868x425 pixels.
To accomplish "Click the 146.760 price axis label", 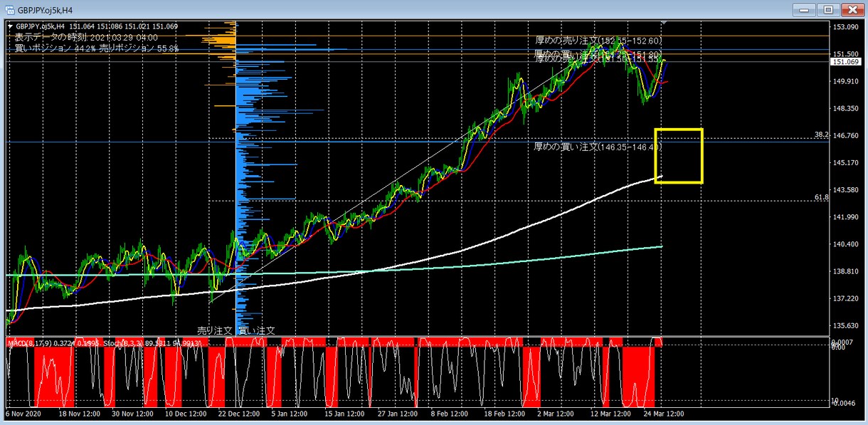I will 845,135.
